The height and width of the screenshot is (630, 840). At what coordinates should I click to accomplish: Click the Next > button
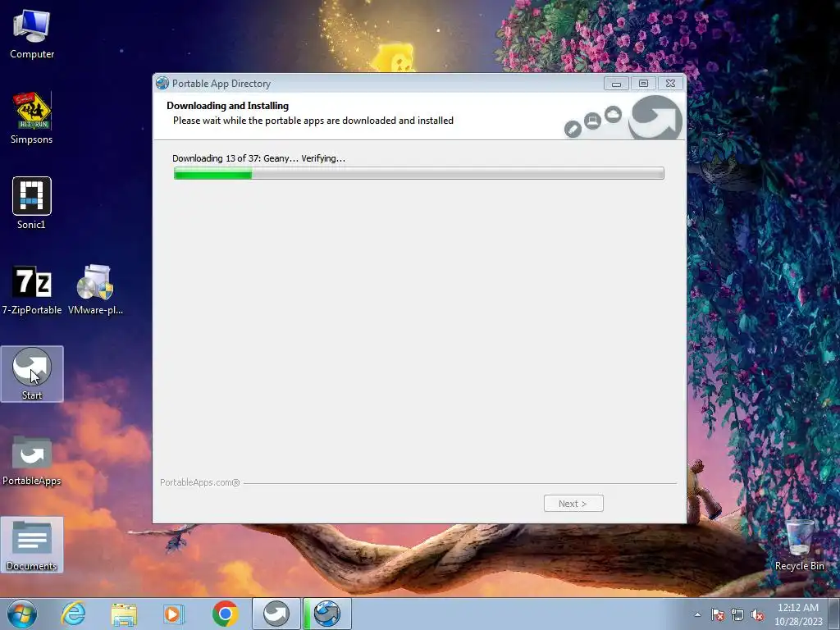pos(573,504)
